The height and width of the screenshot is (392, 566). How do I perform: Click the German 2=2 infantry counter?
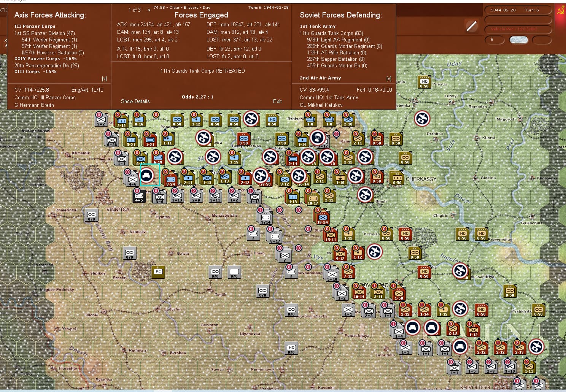[x=101, y=120]
